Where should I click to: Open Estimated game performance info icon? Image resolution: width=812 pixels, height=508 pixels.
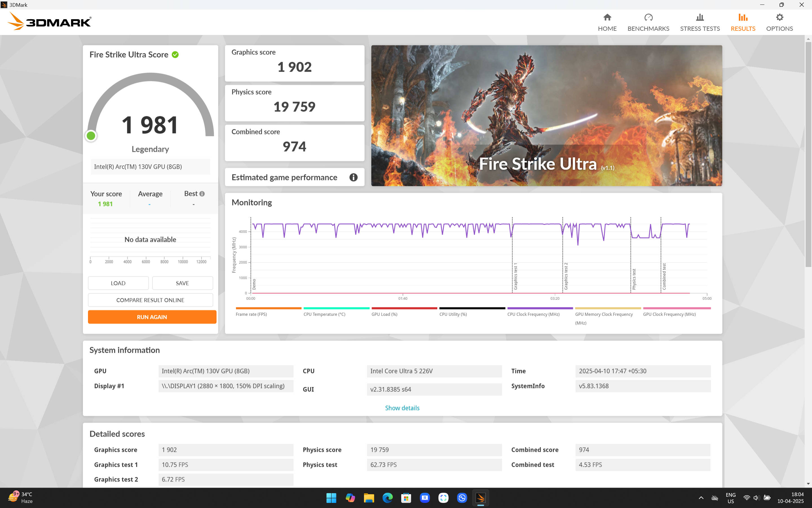point(353,178)
